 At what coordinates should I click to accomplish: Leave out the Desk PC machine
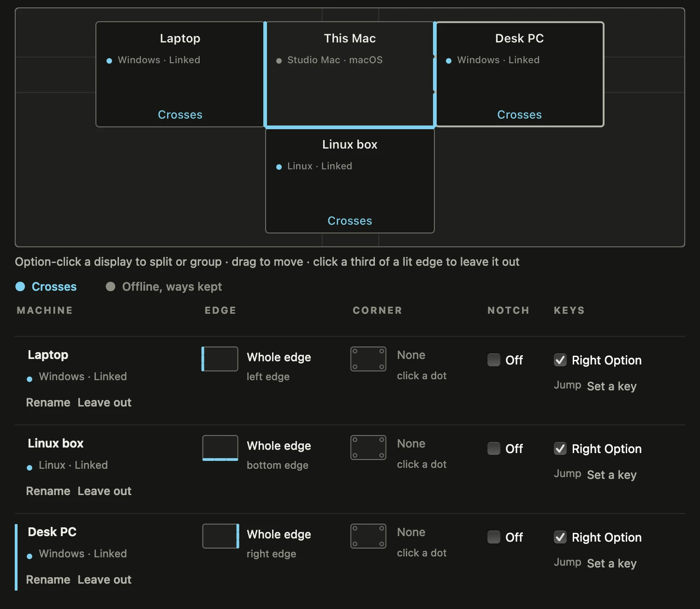105,579
